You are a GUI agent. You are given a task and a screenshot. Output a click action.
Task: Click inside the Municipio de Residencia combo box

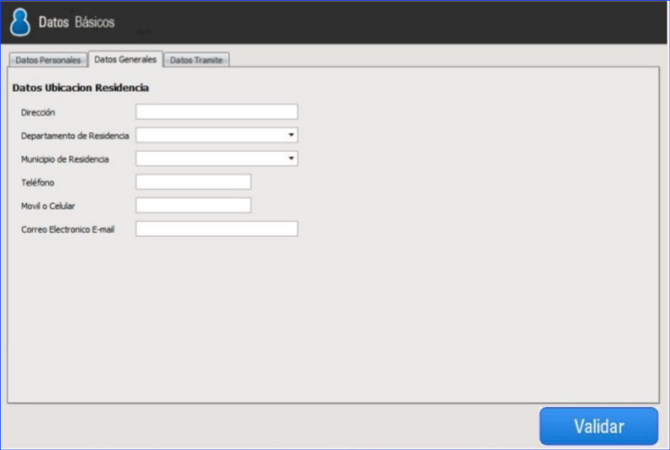(x=210, y=158)
